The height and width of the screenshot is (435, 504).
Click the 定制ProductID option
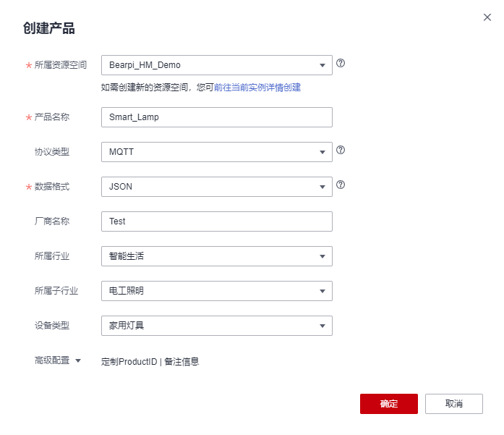(129, 362)
